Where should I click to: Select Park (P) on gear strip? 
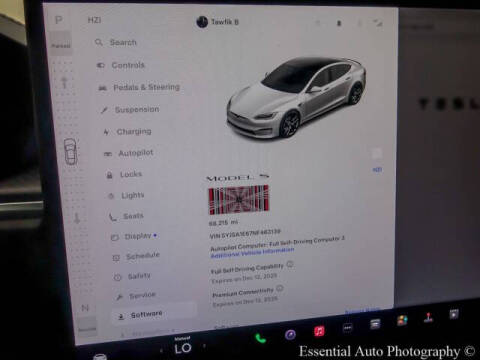tap(59, 20)
